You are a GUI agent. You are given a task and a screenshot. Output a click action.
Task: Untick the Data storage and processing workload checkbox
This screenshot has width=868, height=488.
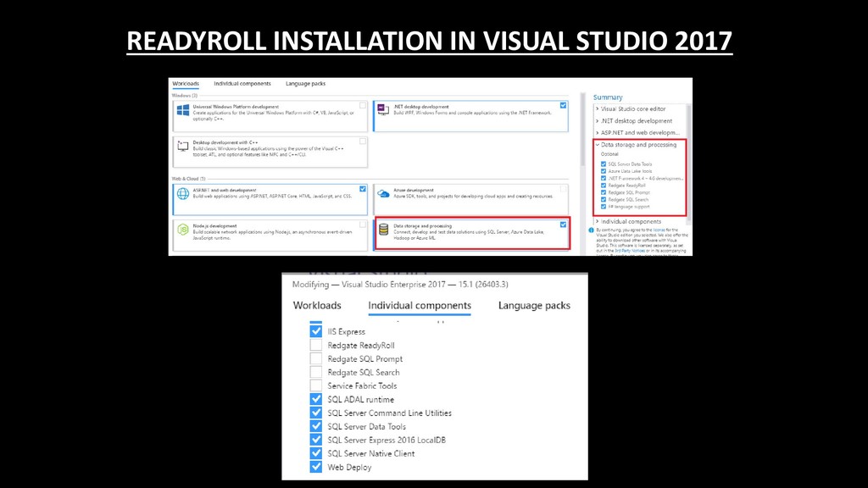coord(563,225)
